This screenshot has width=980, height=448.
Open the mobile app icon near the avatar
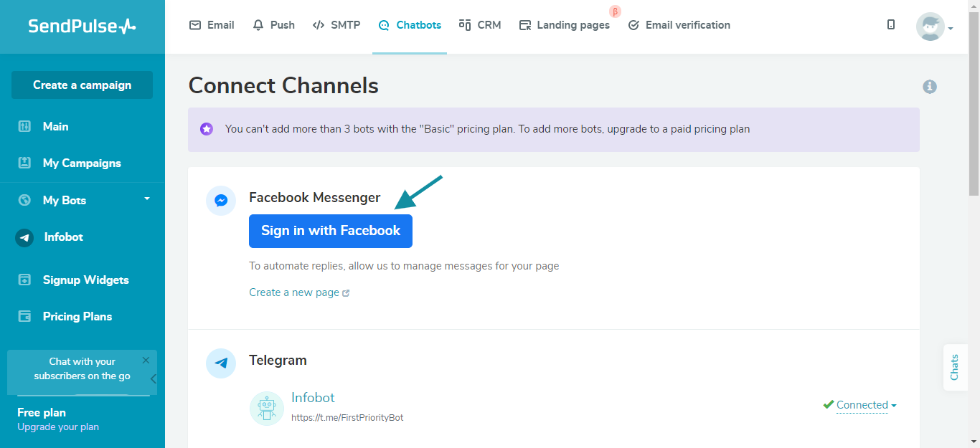coord(890,24)
